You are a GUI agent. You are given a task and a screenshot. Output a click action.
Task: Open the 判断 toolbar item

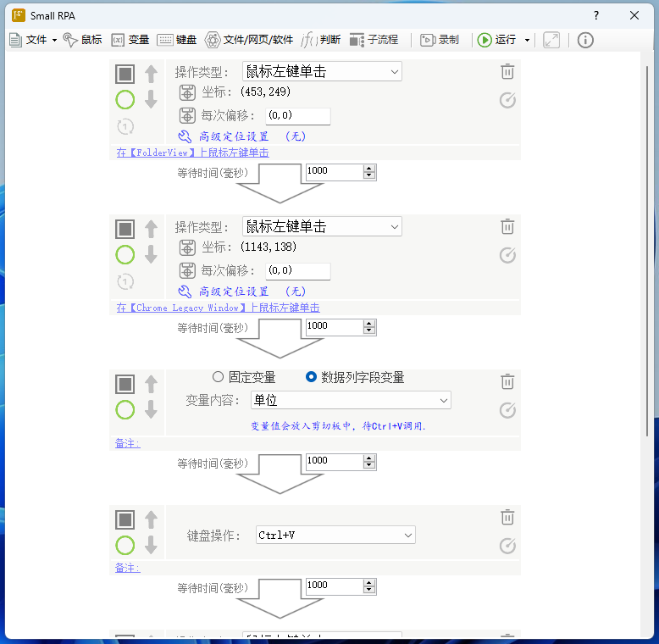pos(321,40)
